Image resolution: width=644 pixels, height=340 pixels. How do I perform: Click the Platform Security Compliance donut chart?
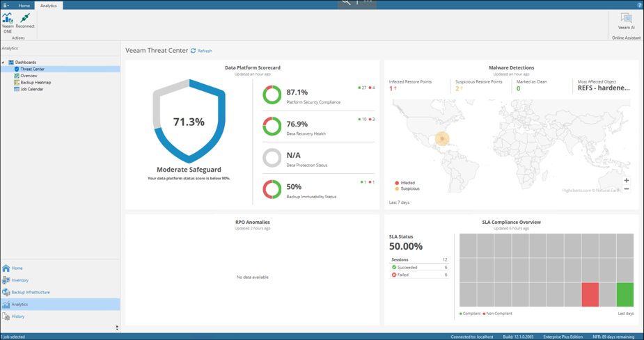272,95
